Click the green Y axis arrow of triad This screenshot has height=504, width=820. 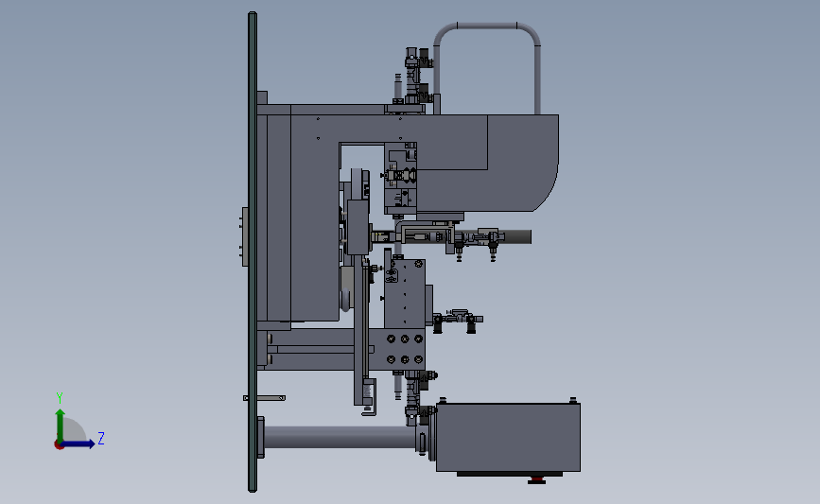point(61,426)
